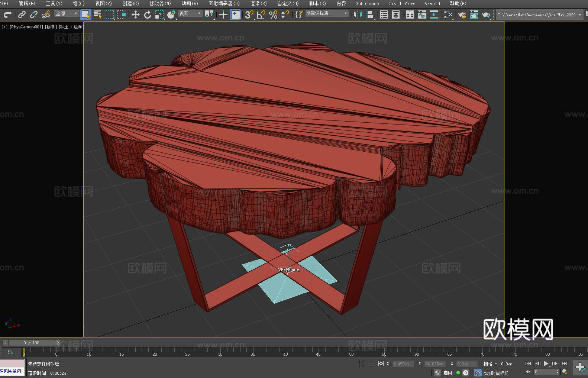The width and height of the screenshot is (588, 378).
Task: Toggle Spinner Snap
Action: [x=285, y=14]
